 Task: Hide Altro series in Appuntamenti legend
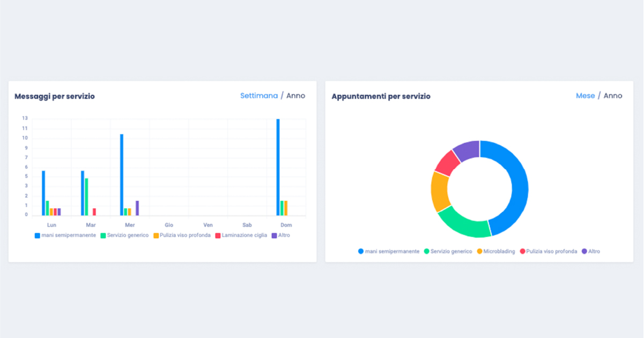click(591, 251)
